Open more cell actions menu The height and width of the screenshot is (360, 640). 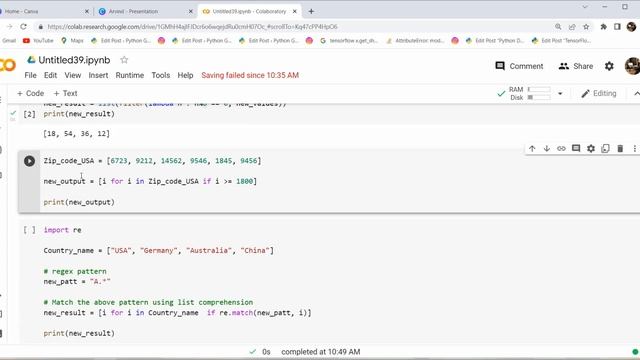coord(634,149)
